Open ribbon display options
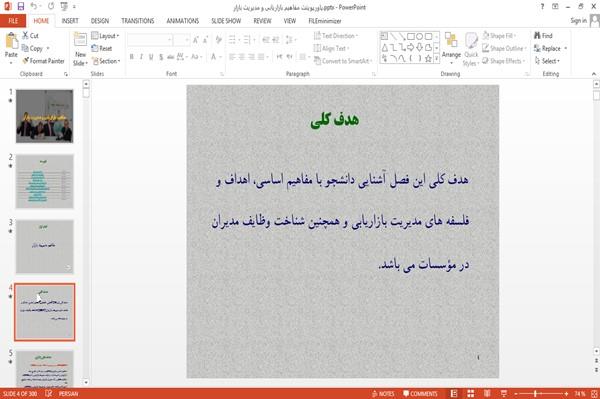The height and width of the screenshot is (399, 600). [555, 7]
